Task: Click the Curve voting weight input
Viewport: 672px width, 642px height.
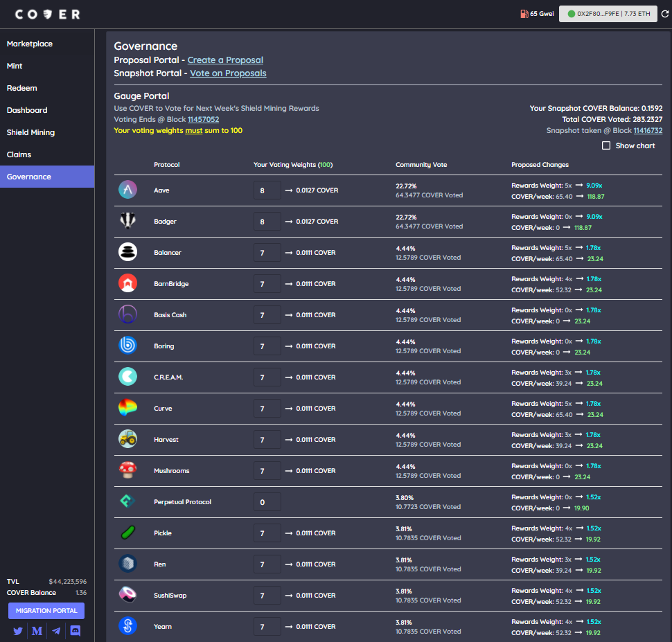Action: point(267,409)
